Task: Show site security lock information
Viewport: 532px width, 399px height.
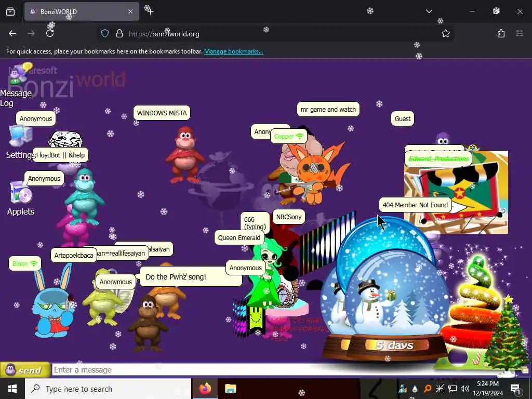Action: [119, 33]
